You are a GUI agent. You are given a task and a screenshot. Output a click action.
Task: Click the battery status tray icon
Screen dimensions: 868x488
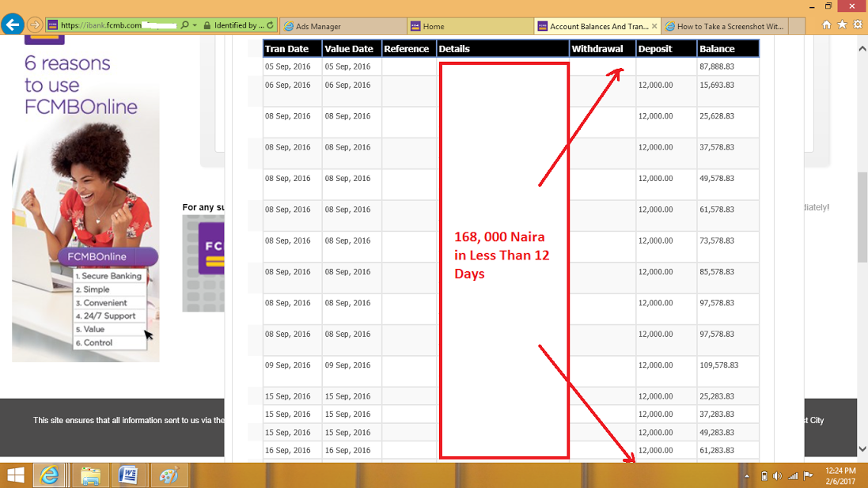[764, 476]
